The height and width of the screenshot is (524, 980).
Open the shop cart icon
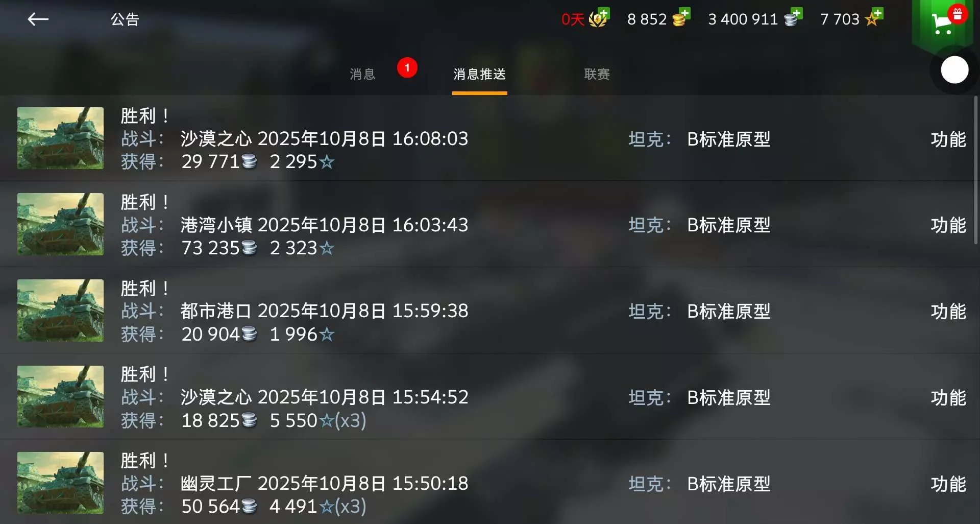click(942, 22)
